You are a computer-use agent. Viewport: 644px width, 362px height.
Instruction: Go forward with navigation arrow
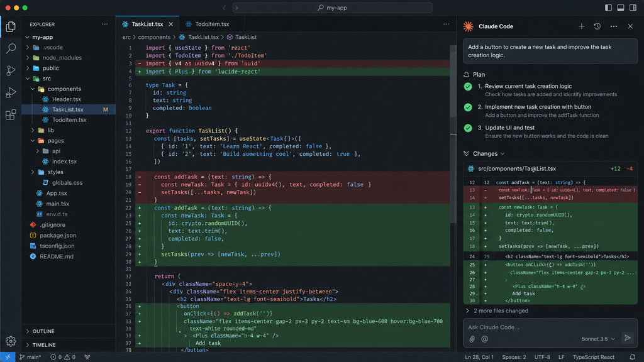(236, 8)
